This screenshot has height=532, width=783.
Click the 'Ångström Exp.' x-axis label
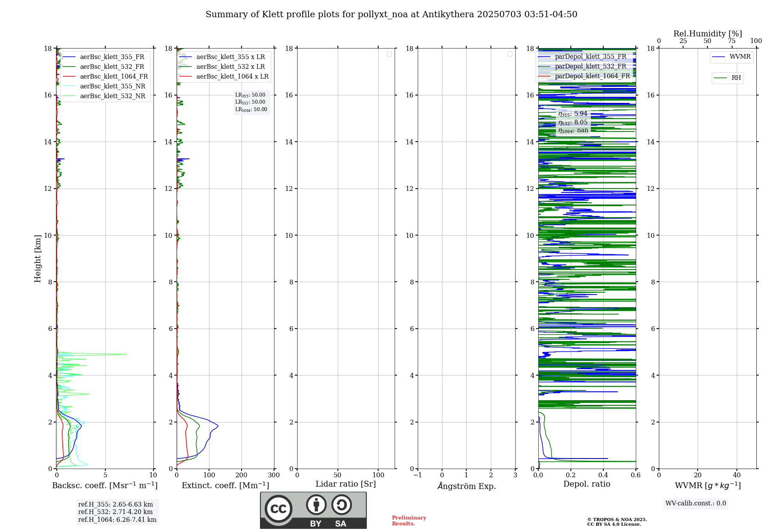[467, 486]
